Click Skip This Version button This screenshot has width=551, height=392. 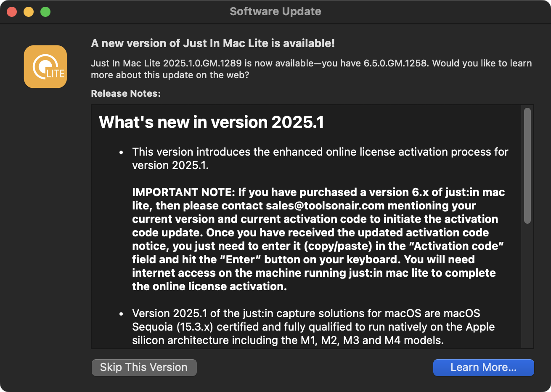(144, 367)
